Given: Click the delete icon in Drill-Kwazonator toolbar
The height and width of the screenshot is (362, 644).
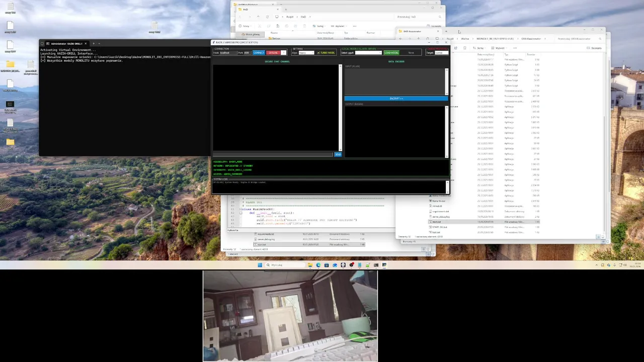Looking at the screenshot, I should (x=465, y=48).
